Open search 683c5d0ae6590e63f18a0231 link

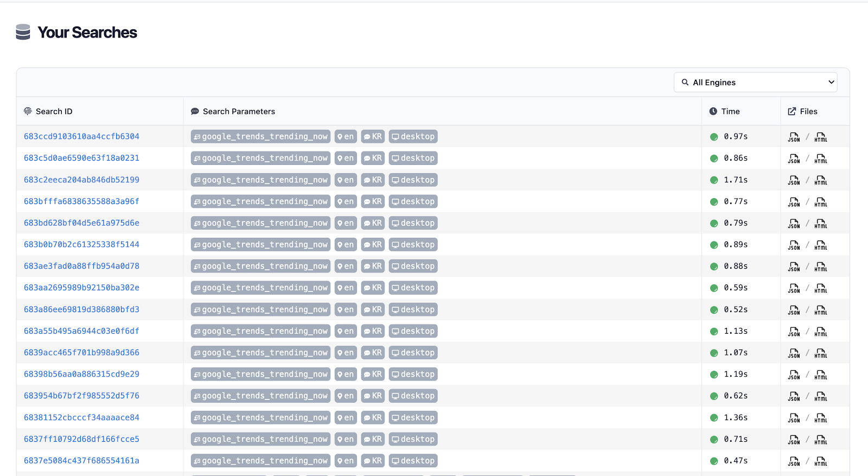[x=81, y=158]
